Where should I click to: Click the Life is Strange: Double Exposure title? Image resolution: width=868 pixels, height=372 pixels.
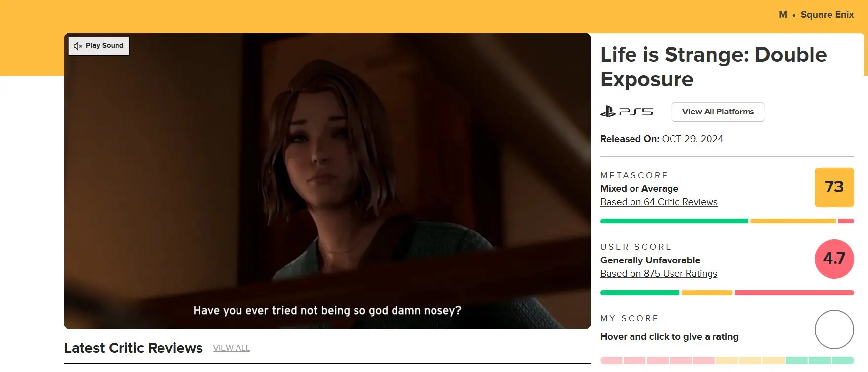point(713,67)
